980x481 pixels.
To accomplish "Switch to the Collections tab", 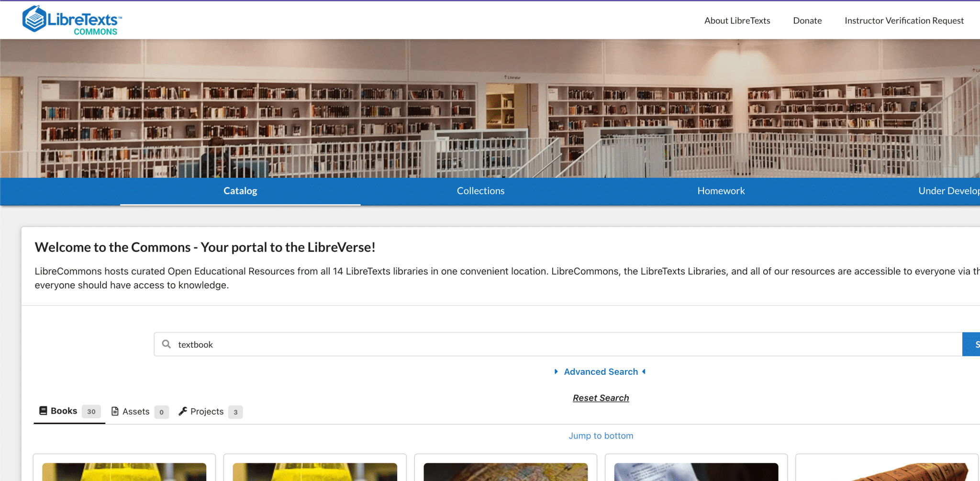I will 480,191.
